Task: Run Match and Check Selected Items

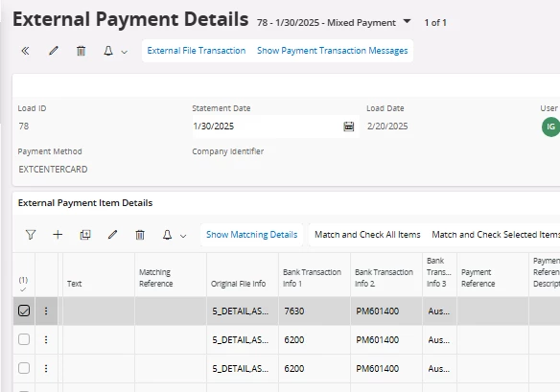Action: 496,235
